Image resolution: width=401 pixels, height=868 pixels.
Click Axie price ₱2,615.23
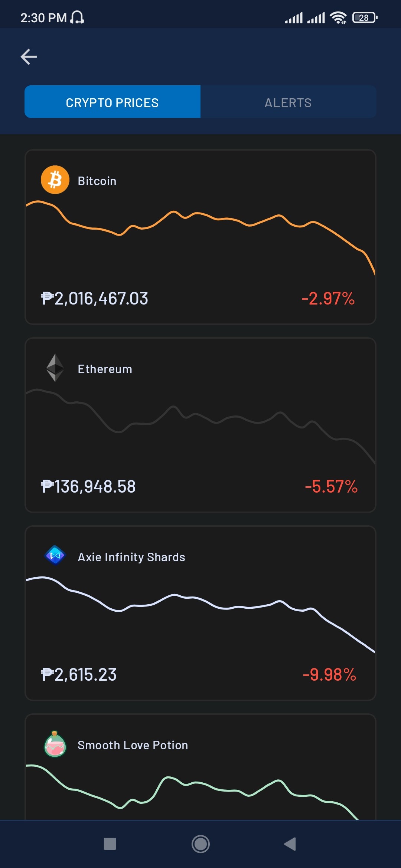click(x=79, y=675)
